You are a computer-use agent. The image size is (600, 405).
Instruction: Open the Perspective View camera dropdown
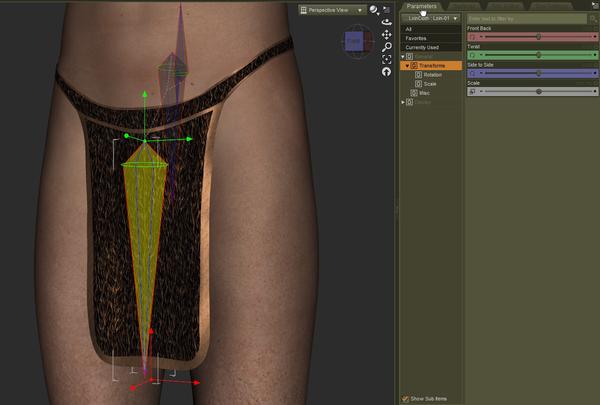click(331, 10)
